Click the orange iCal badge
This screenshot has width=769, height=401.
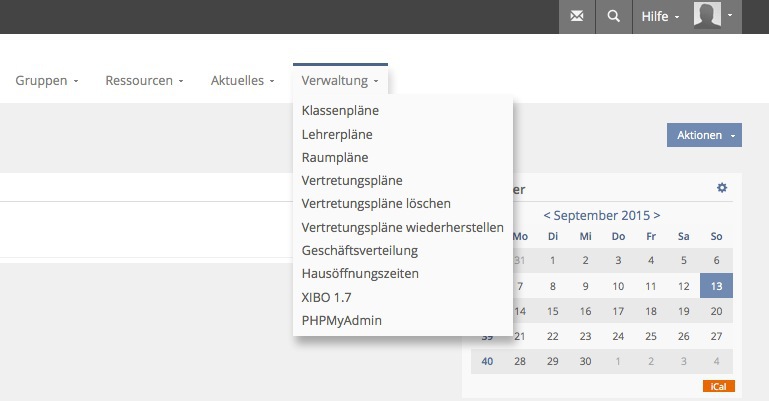(717, 384)
